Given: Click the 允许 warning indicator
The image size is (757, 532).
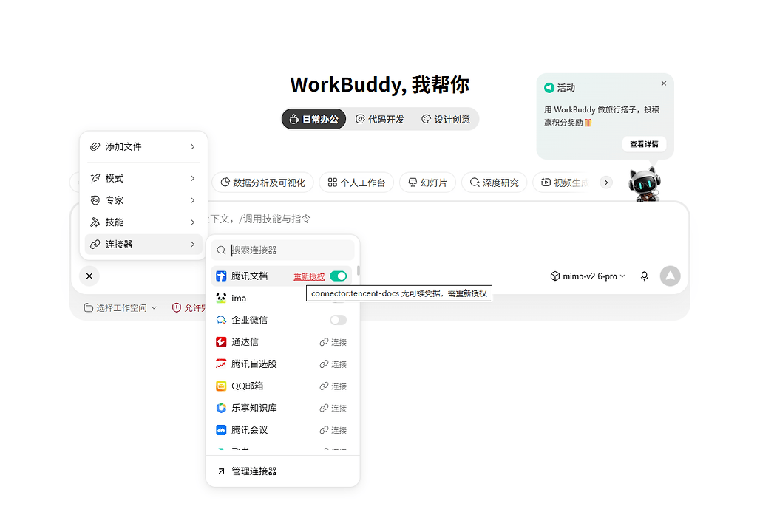Looking at the screenshot, I should point(189,308).
